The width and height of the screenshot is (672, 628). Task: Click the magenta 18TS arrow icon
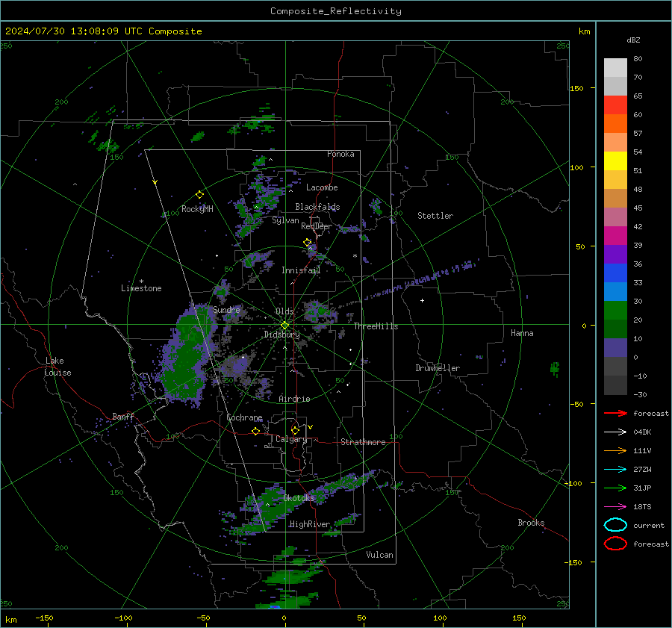click(615, 507)
